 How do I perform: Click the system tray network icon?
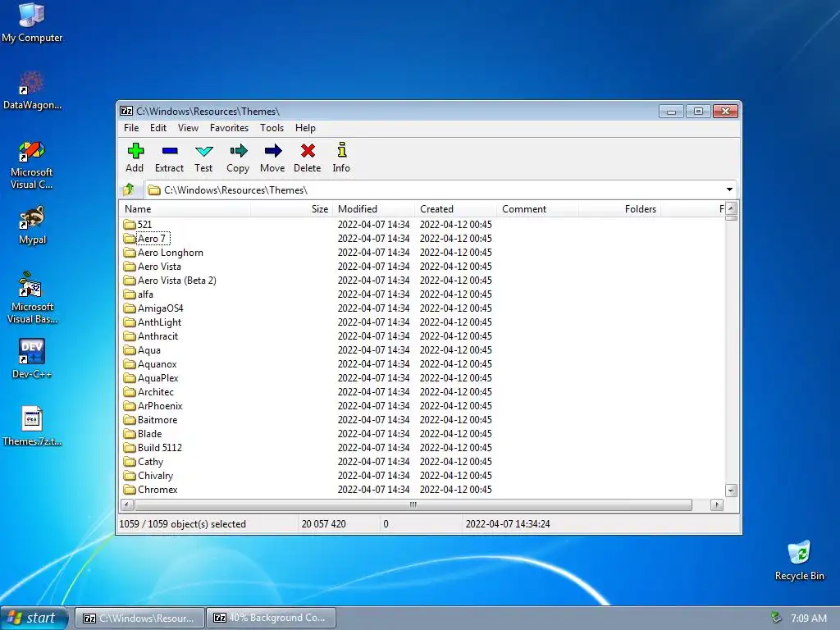pyautogui.click(x=775, y=618)
